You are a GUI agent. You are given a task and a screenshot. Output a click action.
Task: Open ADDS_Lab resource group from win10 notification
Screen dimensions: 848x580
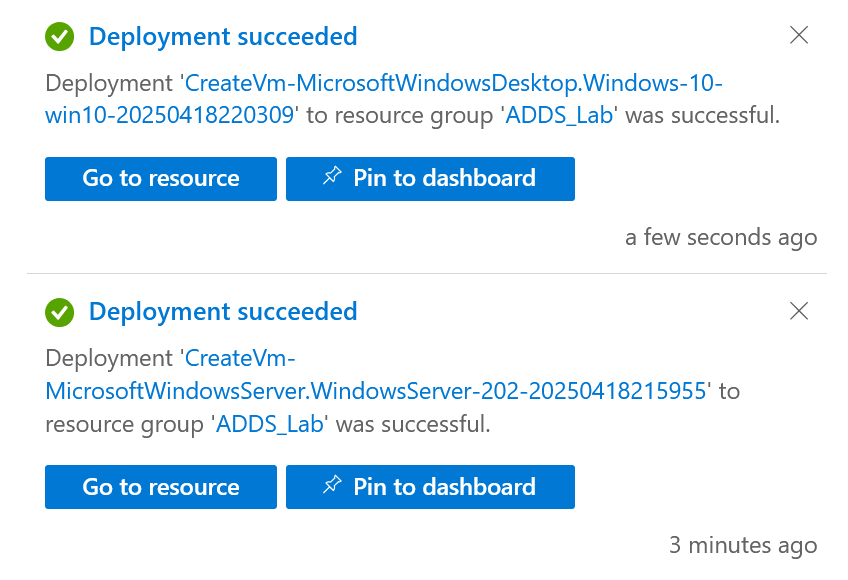pyautogui.click(x=559, y=115)
